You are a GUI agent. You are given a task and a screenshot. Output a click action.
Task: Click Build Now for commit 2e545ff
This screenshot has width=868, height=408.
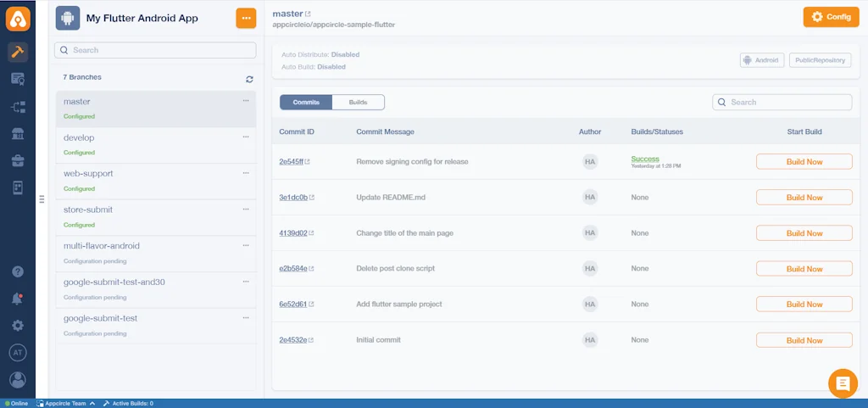point(804,162)
